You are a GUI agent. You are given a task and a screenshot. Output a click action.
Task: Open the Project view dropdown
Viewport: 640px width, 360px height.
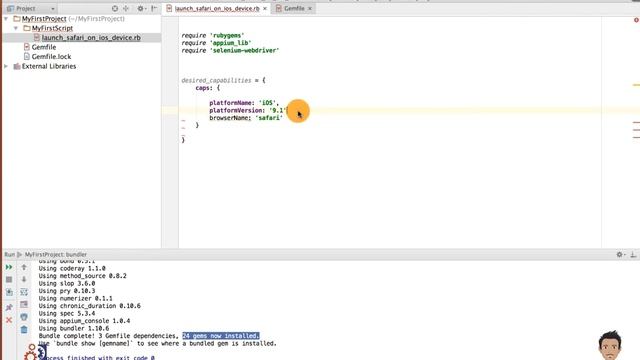[x=31, y=8]
